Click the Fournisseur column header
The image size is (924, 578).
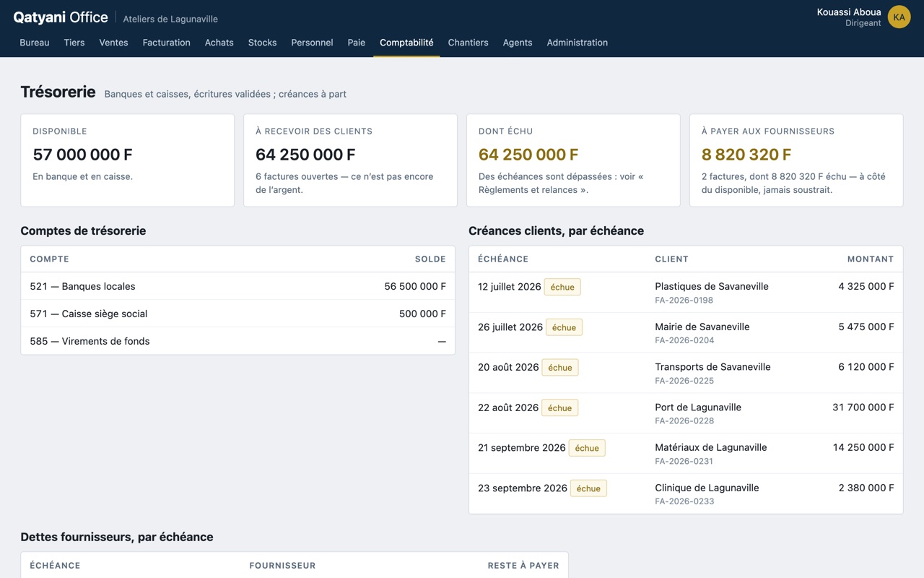point(282,565)
